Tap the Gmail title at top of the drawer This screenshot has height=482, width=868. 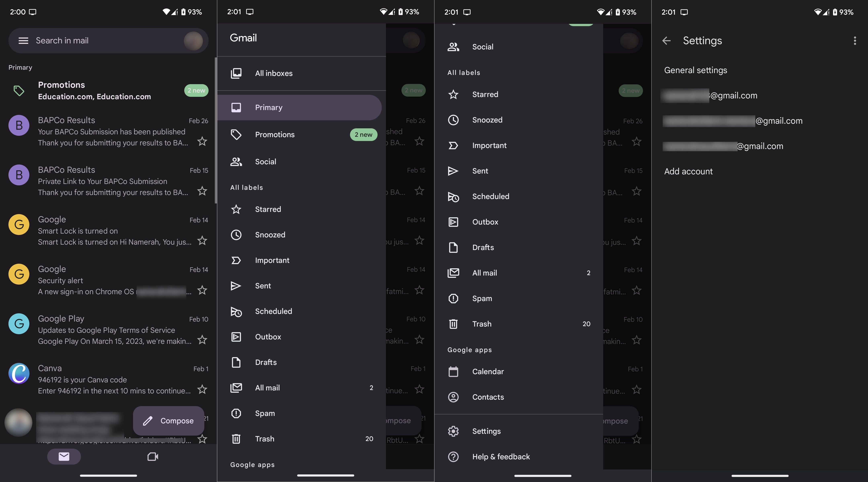(243, 38)
